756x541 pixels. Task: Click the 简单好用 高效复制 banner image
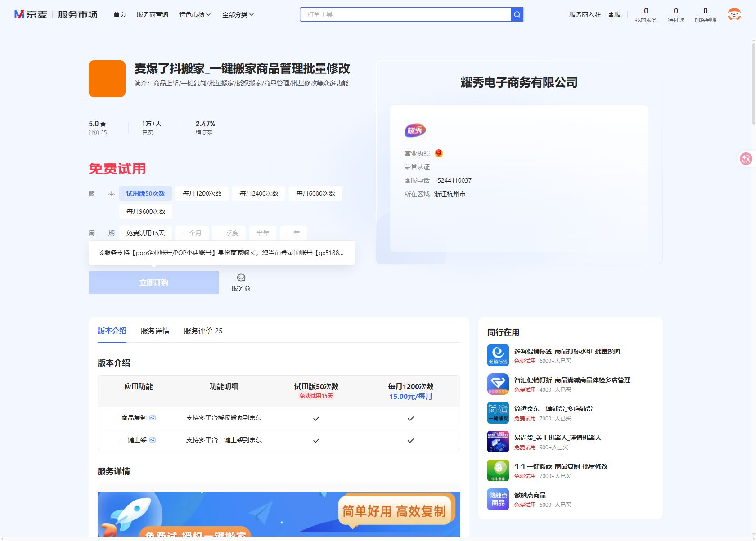tap(279, 514)
